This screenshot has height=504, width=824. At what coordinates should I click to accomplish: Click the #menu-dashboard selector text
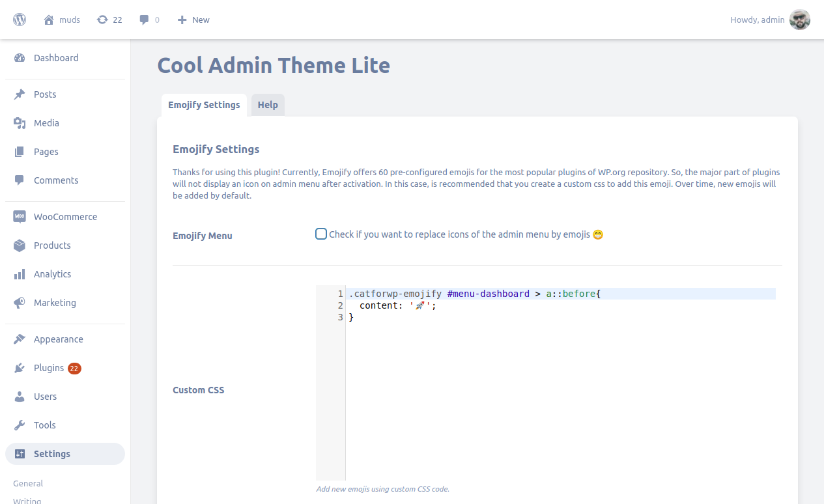point(489,294)
